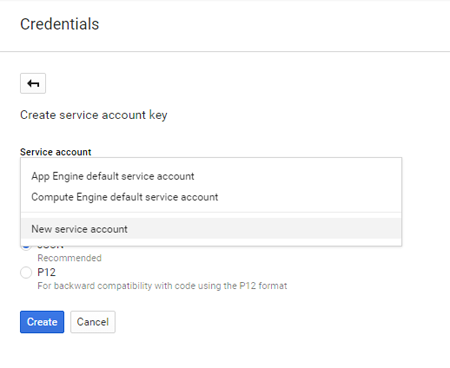Pick New service account from the list
Screen dimensions: 450x368
click(211, 229)
